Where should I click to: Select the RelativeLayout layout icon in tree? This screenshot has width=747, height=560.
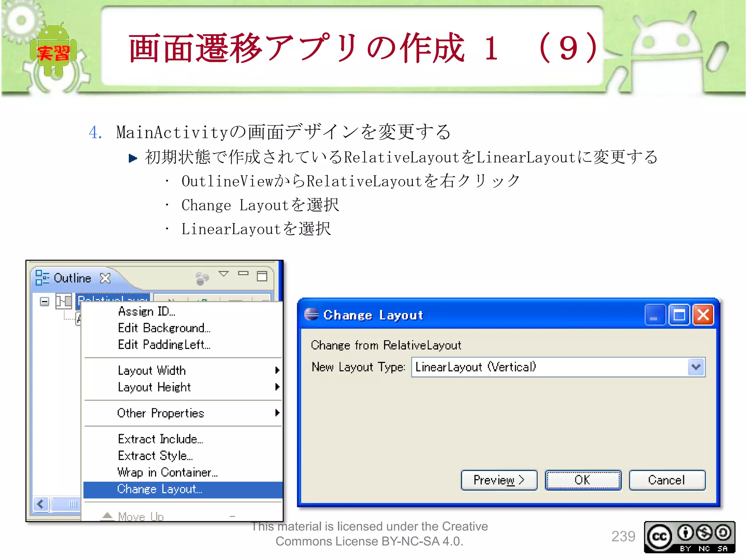pyautogui.click(x=63, y=302)
